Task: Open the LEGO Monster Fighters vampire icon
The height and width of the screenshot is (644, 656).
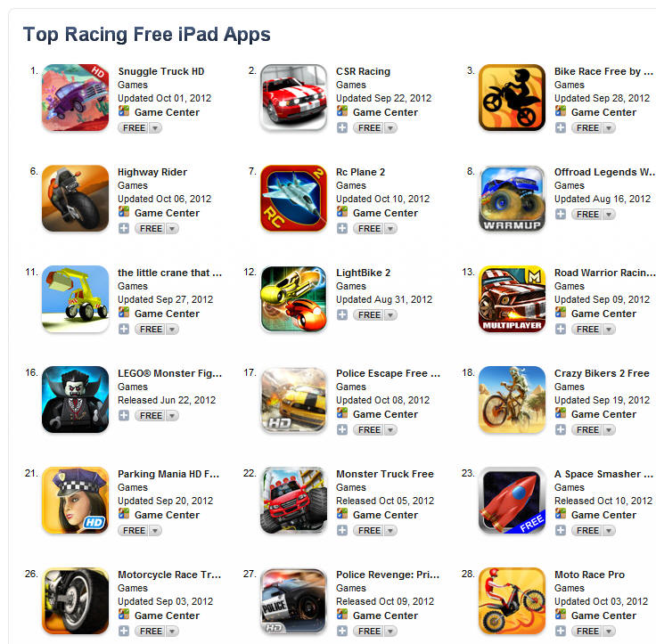Action: (75, 399)
